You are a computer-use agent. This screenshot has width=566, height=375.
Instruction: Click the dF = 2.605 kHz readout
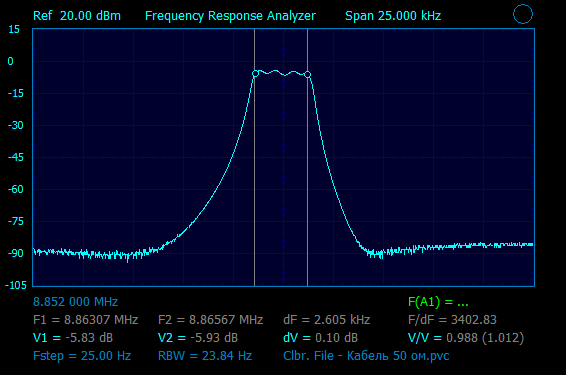coord(327,320)
